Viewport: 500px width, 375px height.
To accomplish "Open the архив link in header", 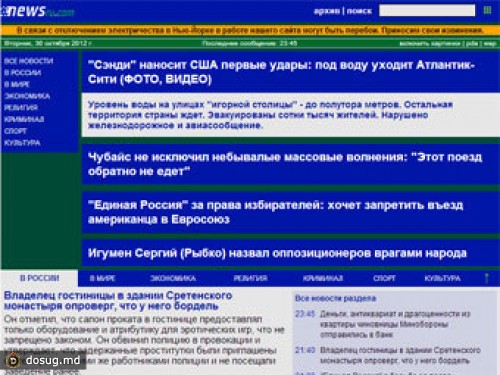I will (326, 11).
